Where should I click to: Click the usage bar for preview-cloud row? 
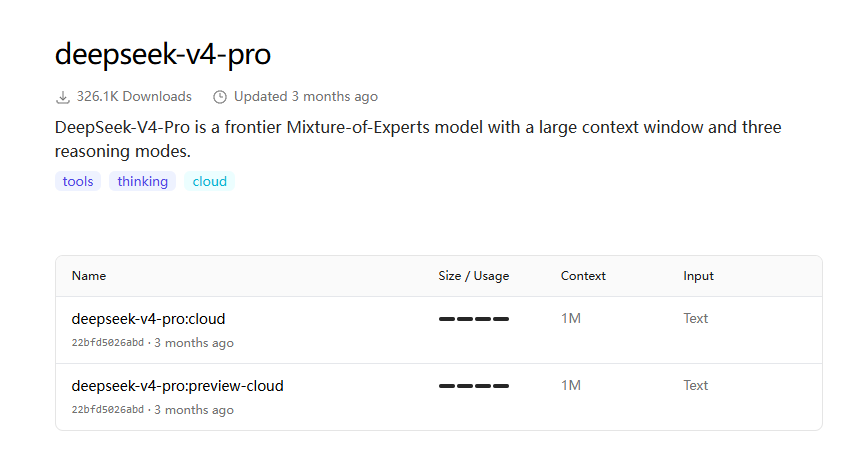tap(474, 386)
